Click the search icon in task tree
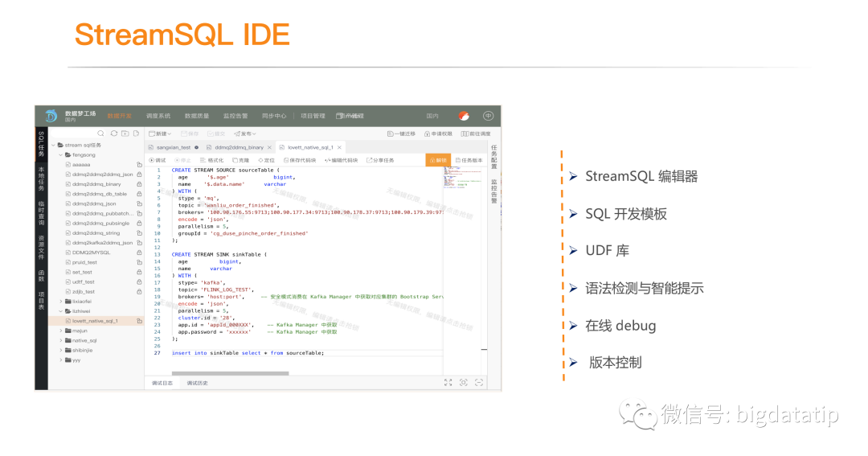This screenshot has height=456, width=868. click(x=100, y=134)
